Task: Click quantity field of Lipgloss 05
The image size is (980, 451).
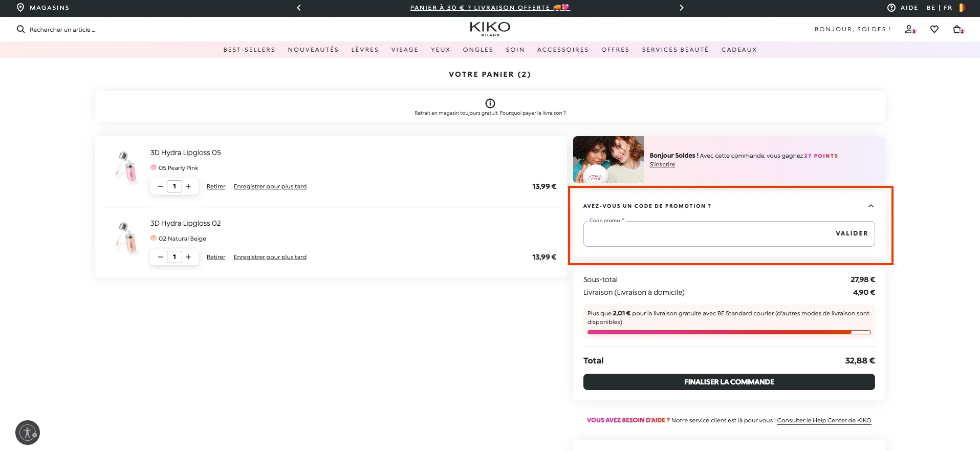Action: pos(175,186)
